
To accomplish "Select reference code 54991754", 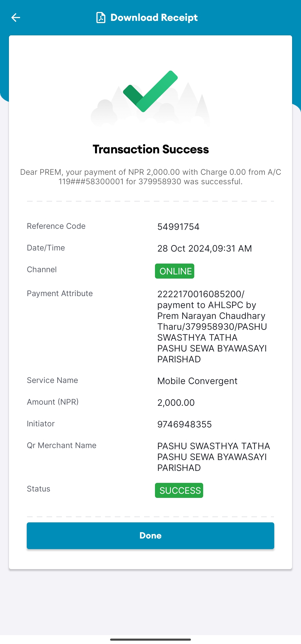I will 178,227.
